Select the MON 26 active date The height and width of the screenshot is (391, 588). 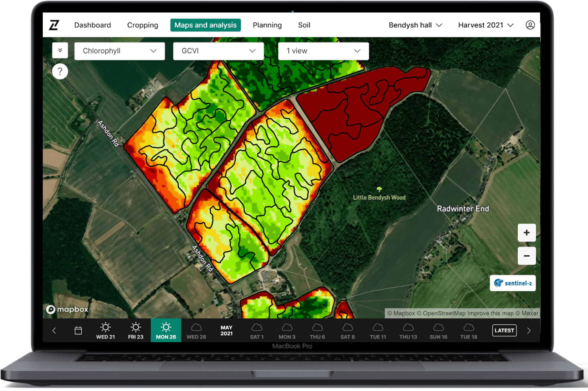(x=166, y=330)
